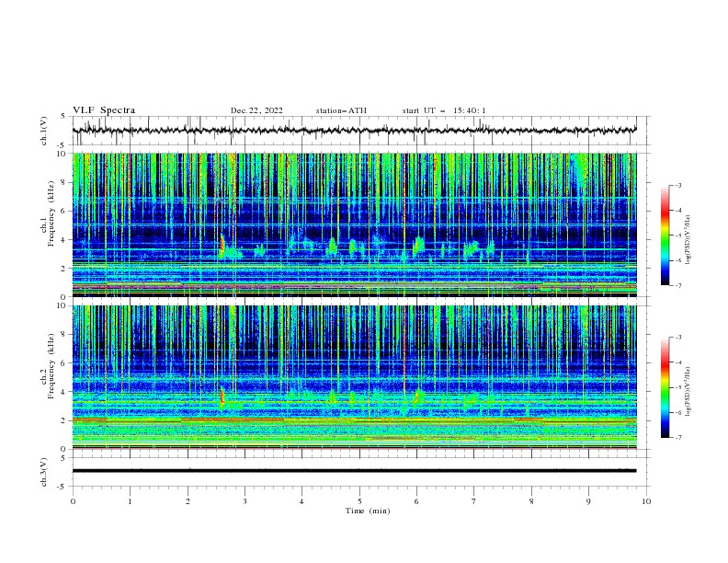Click the "10" tick on Time axis
The height and width of the screenshot is (563, 728).
[x=646, y=501]
